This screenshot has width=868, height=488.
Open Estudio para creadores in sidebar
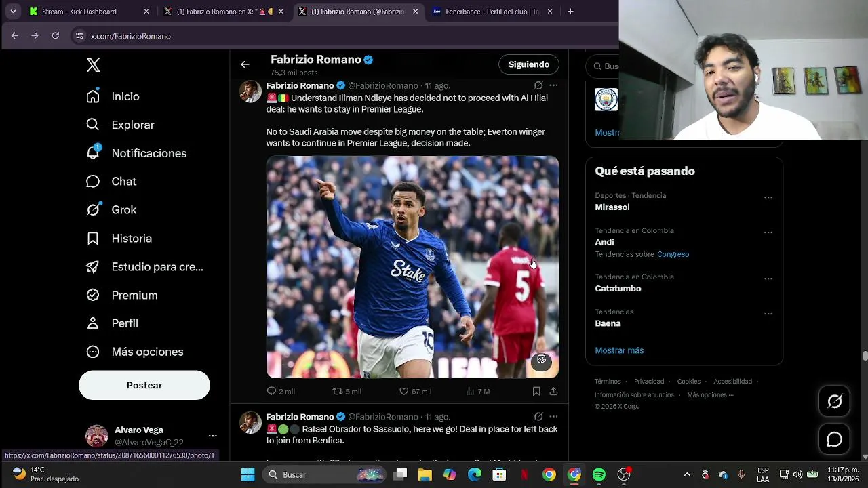[x=145, y=267]
